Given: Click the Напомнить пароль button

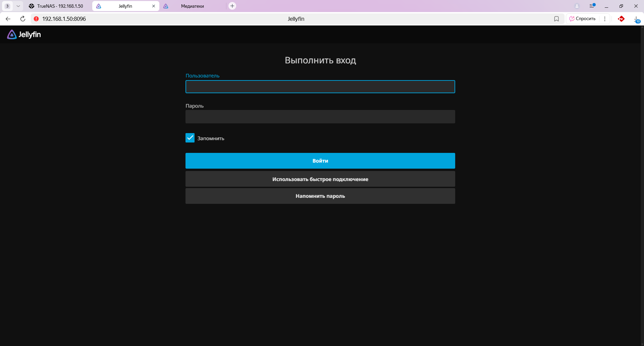Looking at the screenshot, I should click(320, 196).
